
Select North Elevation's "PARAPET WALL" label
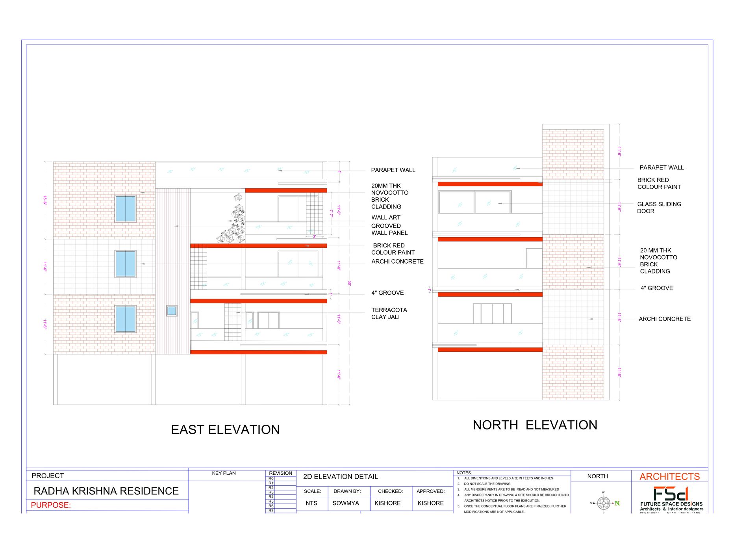661,168
